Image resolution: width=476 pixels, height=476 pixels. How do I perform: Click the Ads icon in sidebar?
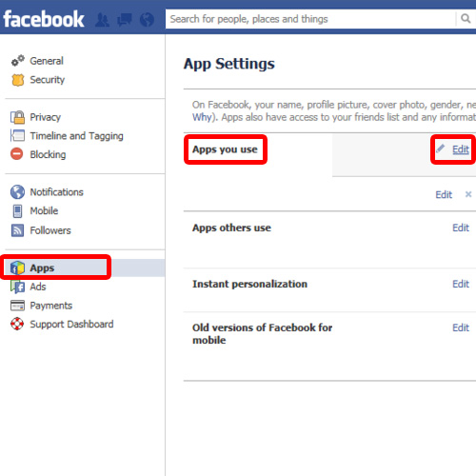(17, 287)
